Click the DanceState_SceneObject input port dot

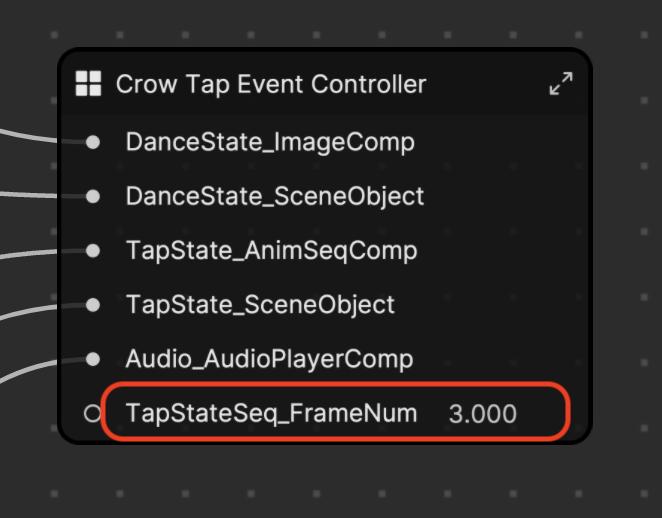93,196
